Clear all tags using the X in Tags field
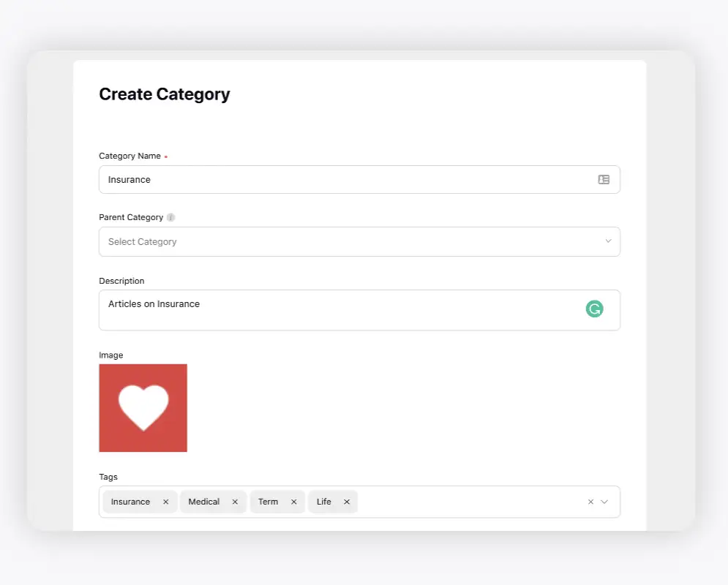This screenshot has width=728, height=585. click(590, 502)
